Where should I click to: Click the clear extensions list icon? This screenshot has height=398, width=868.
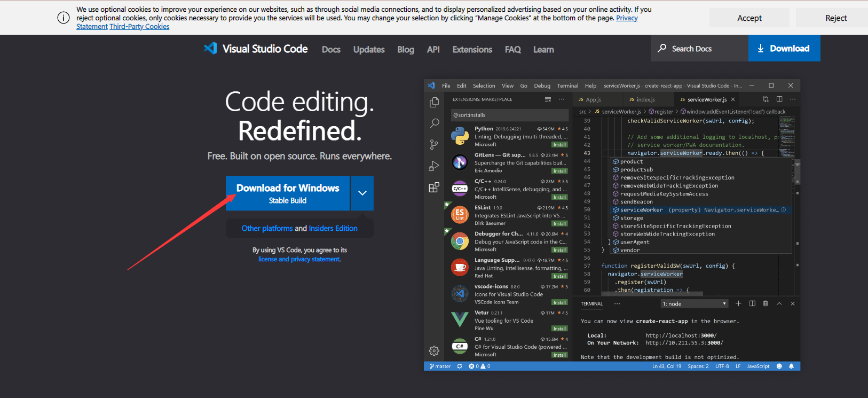click(548, 99)
